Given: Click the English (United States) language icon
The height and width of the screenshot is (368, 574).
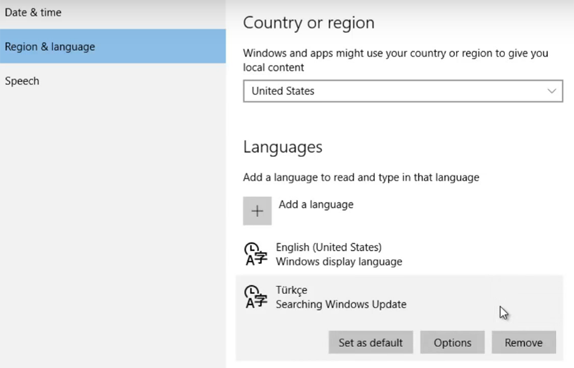Looking at the screenshot, I should (256, 254).
